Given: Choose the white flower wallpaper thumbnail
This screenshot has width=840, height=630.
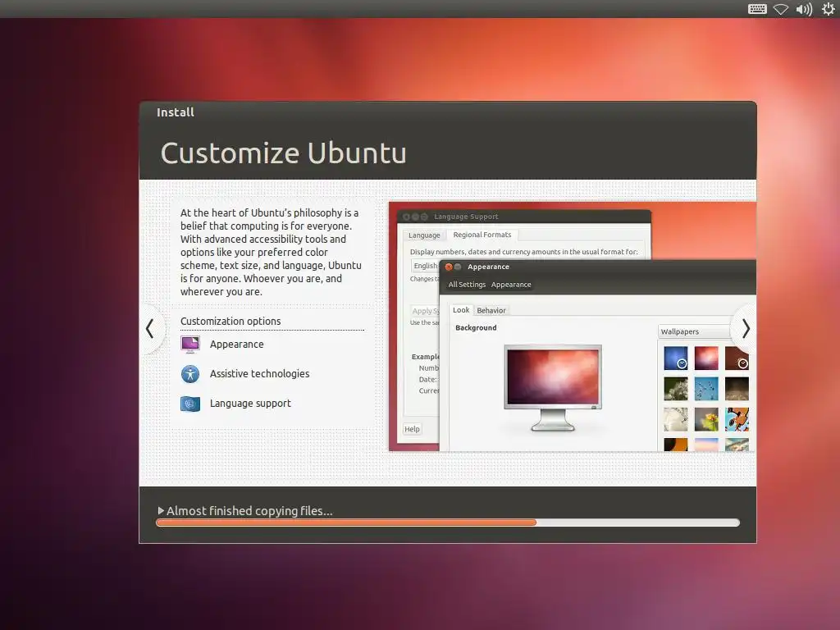Looking at the screenshot, I should [x=676, y=389].
